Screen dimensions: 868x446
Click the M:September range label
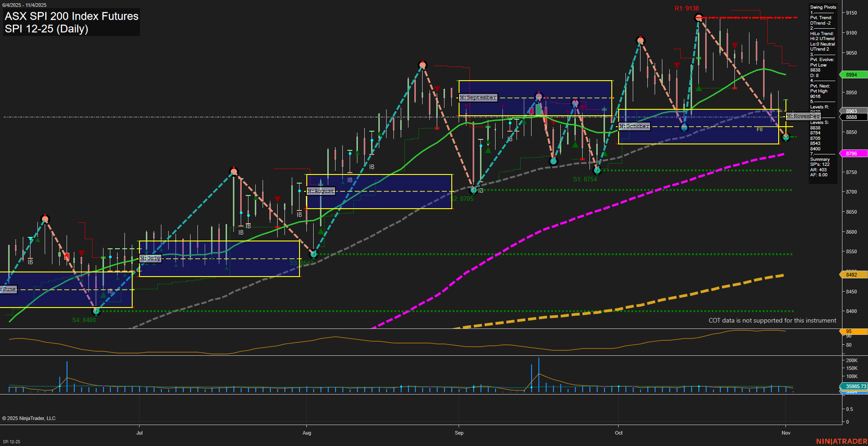[x=478, y=97]
